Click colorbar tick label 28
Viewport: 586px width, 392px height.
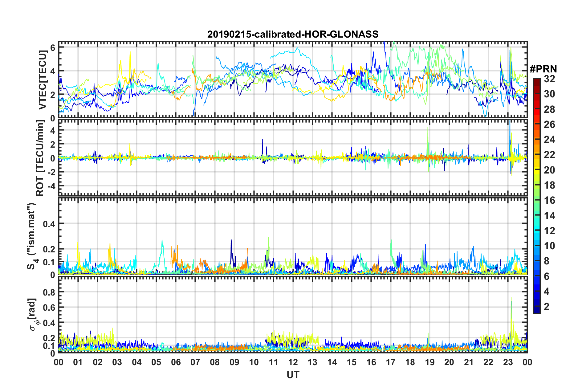549,109
